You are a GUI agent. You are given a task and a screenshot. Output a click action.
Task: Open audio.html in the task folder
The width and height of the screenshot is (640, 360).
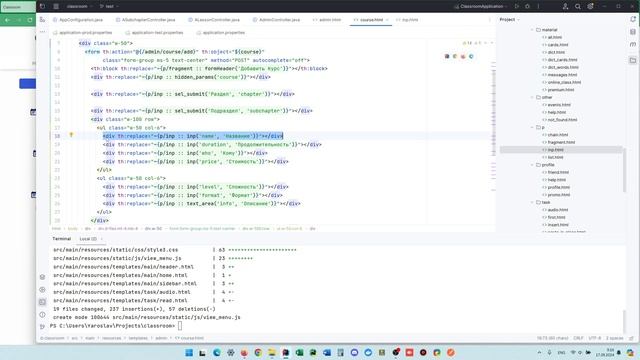coord(555,210)
